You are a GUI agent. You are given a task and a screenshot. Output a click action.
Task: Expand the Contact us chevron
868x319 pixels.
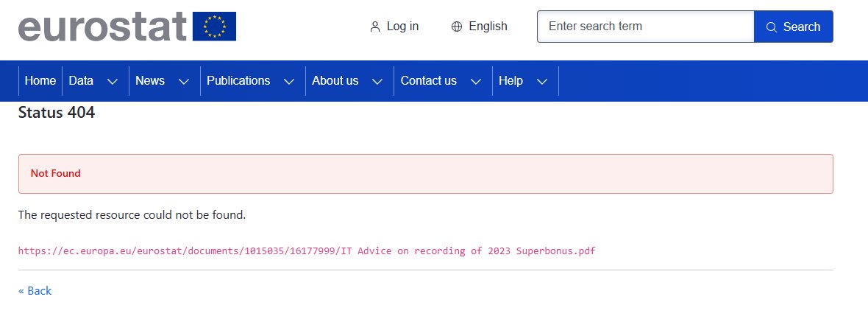pyautogui.click(x=475, y=82)
